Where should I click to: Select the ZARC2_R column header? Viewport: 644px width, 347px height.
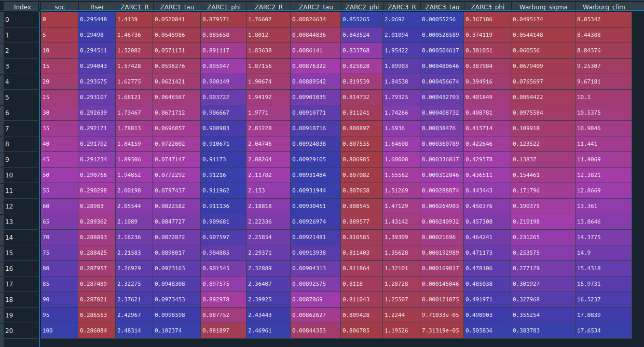coord(269,7)
